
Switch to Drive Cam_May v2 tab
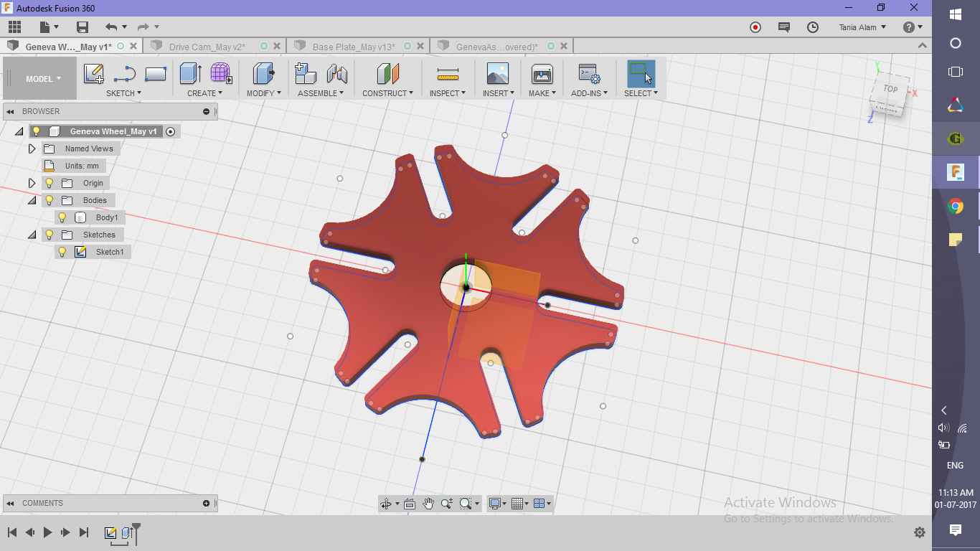(207, 47)
